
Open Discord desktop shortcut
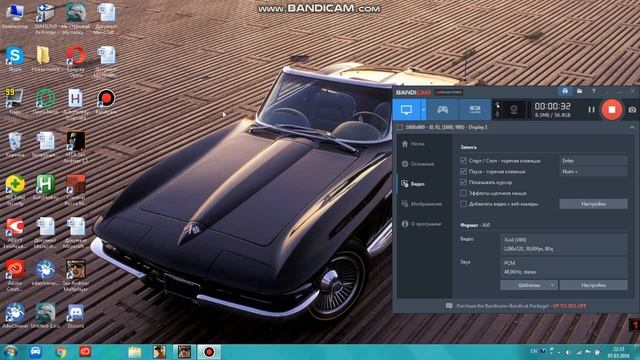76,316
